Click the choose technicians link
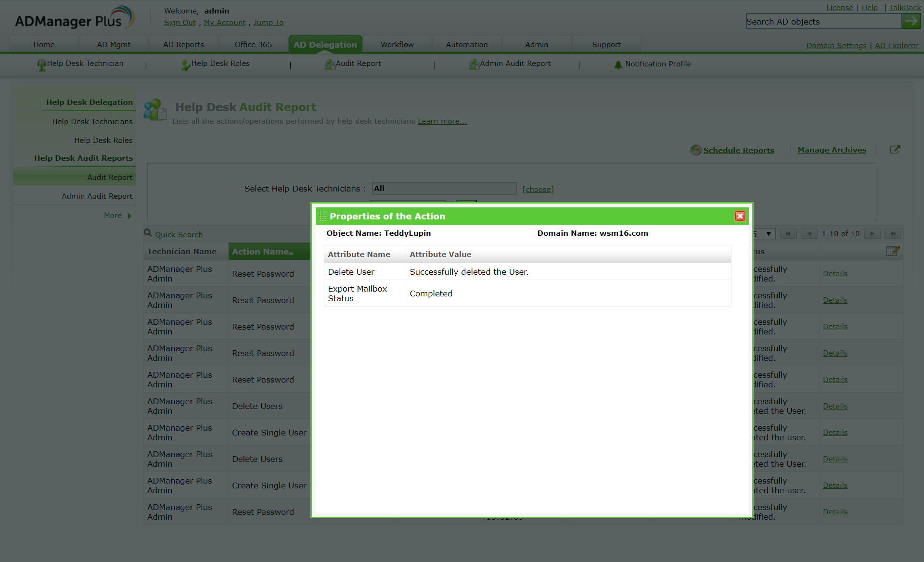The image size is (924, 562). click(538, 190)
